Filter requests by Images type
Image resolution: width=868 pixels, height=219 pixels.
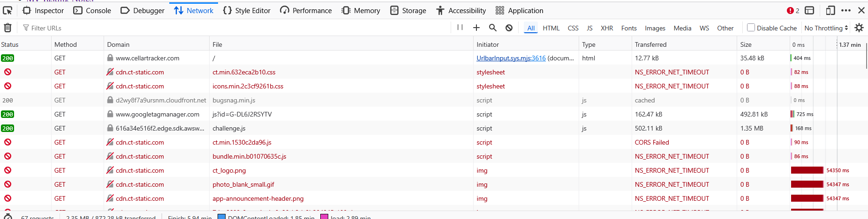655,28
